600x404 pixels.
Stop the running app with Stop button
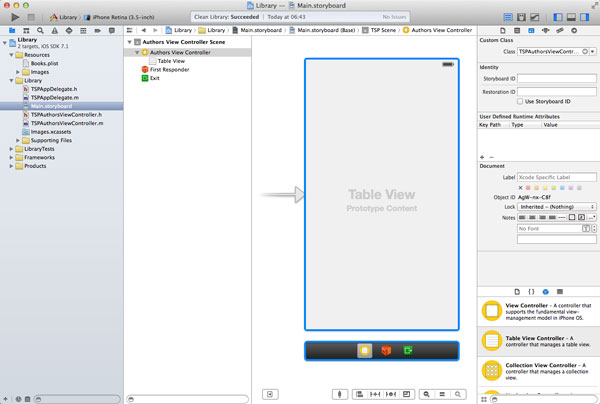(31, 17)
